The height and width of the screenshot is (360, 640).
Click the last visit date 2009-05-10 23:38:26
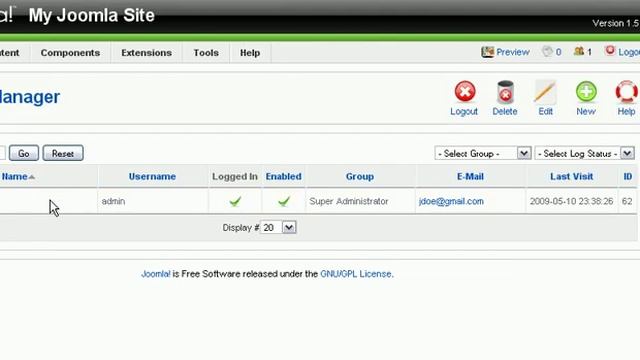pyautogui.click(x=571, y=201)
